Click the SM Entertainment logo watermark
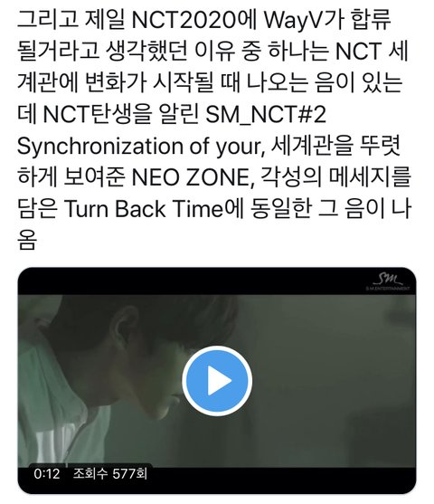Image resolution: width=434 pixels, height=504 pixels. (388, 282)
